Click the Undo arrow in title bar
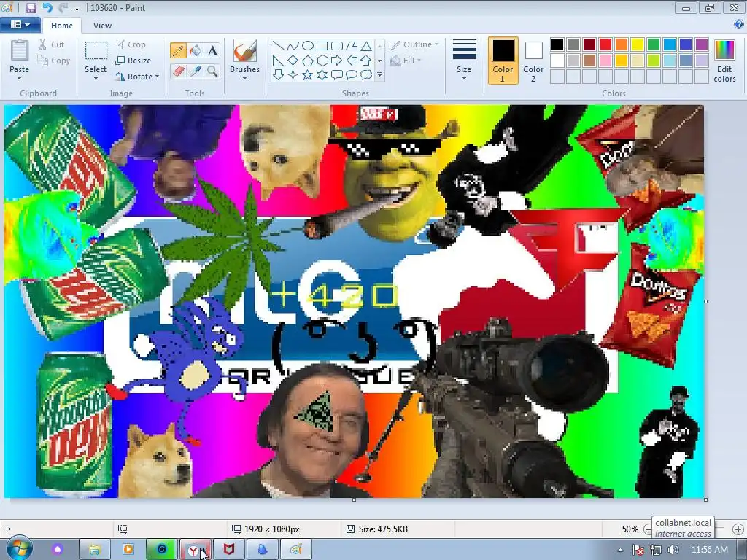 click(47, 7)
